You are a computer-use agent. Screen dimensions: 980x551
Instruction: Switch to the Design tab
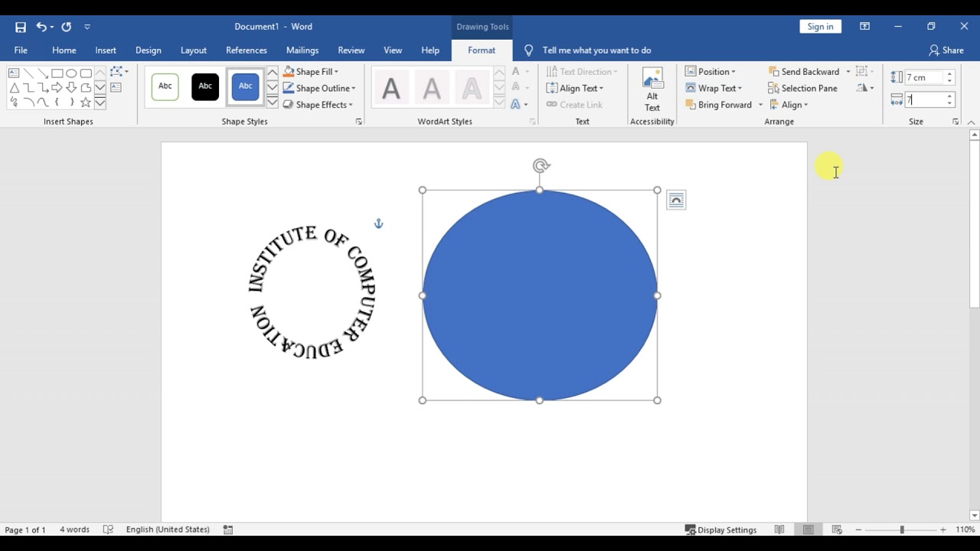[149, 51]
